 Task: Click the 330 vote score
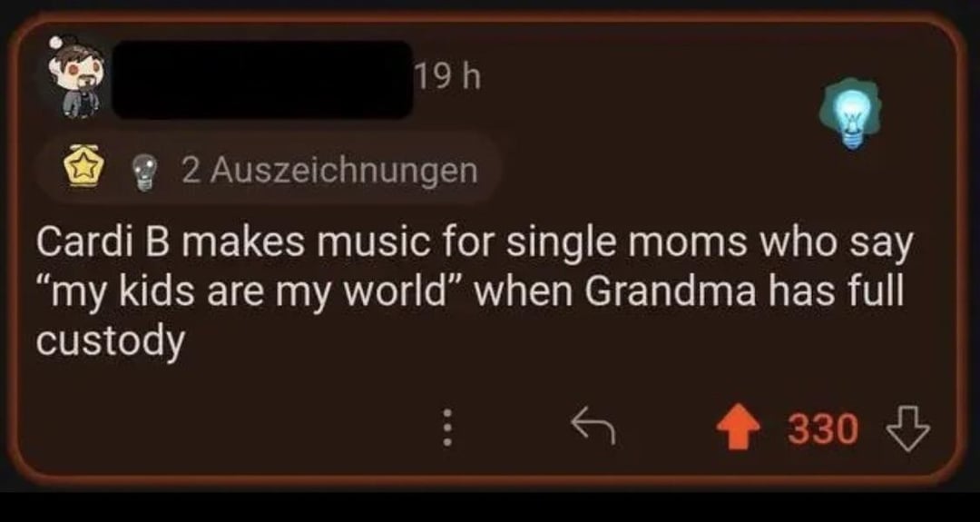coord(822,428)
